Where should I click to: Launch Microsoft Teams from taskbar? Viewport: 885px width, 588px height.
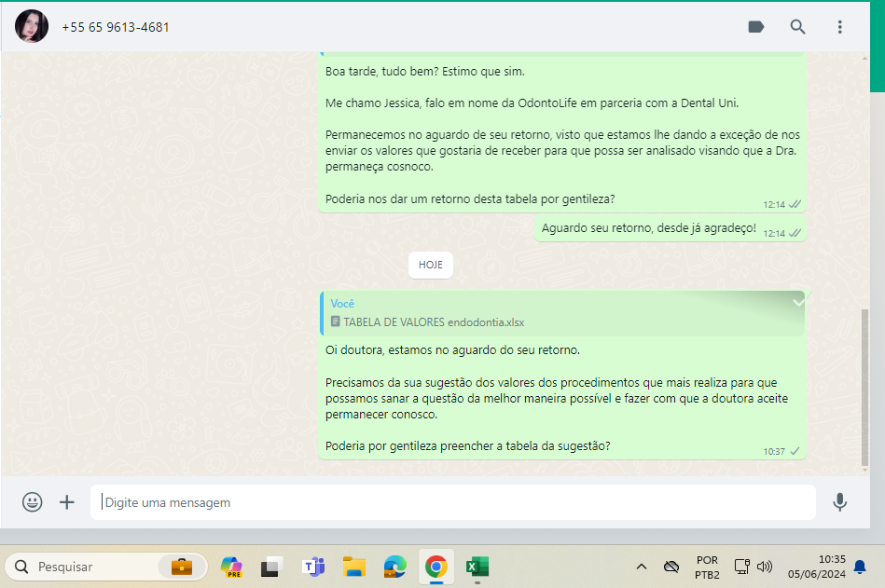click(312, 567)
